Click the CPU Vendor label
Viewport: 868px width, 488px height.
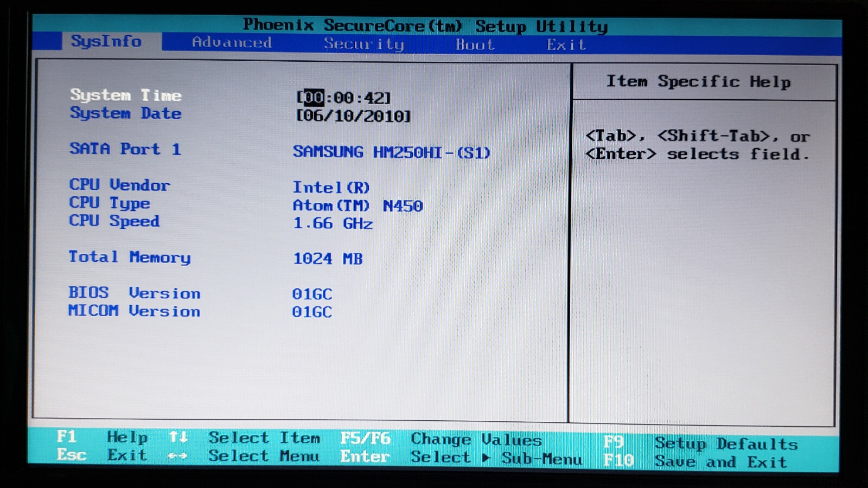point(119,185)
